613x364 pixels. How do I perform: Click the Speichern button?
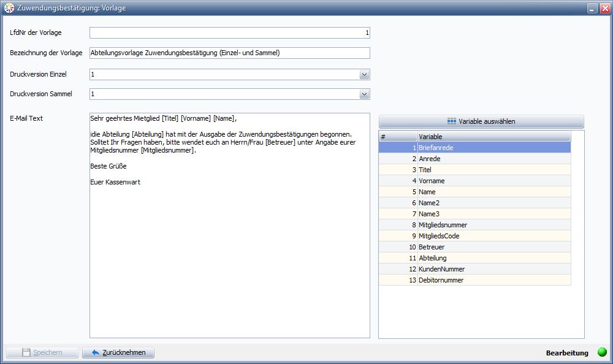pos(42,352)
